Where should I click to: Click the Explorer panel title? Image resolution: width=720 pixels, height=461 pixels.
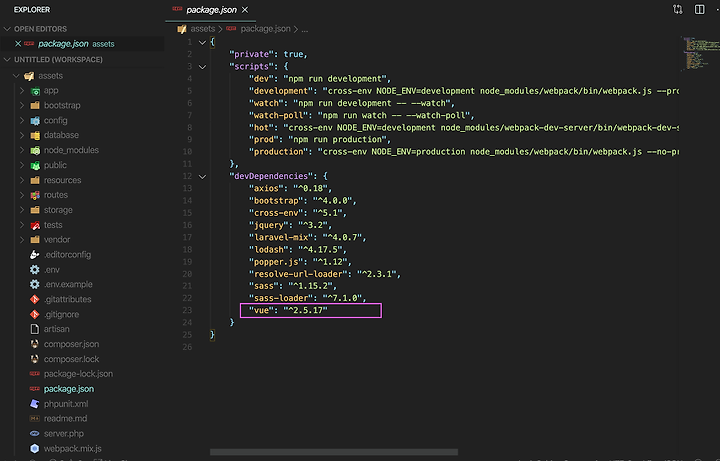tap(32, 10)
